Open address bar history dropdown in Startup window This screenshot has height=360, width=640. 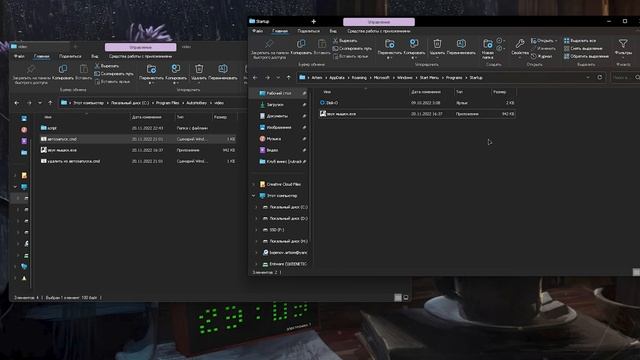[588, 78]
